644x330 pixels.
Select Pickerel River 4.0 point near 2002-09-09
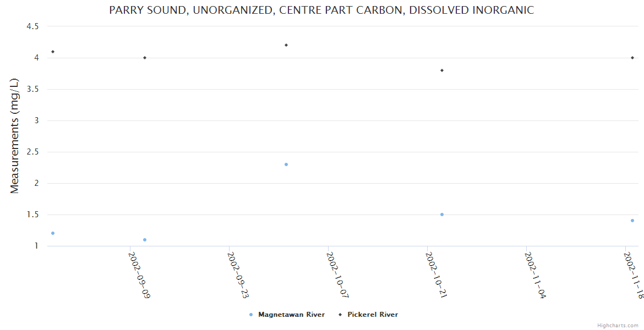click(x=145, y=58)
